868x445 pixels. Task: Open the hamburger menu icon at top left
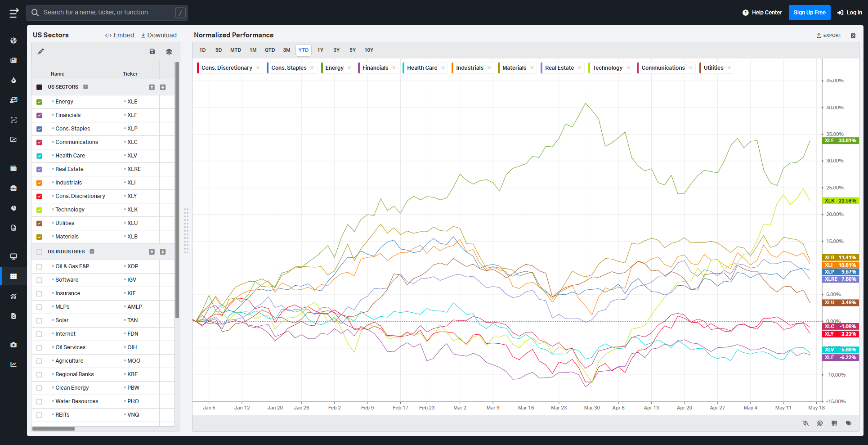pyautogui.click(x=14, y=13)
